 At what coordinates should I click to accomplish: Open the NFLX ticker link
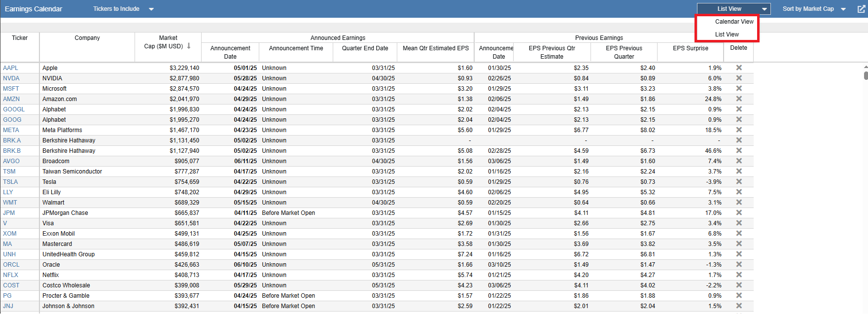tap(10, 275)
